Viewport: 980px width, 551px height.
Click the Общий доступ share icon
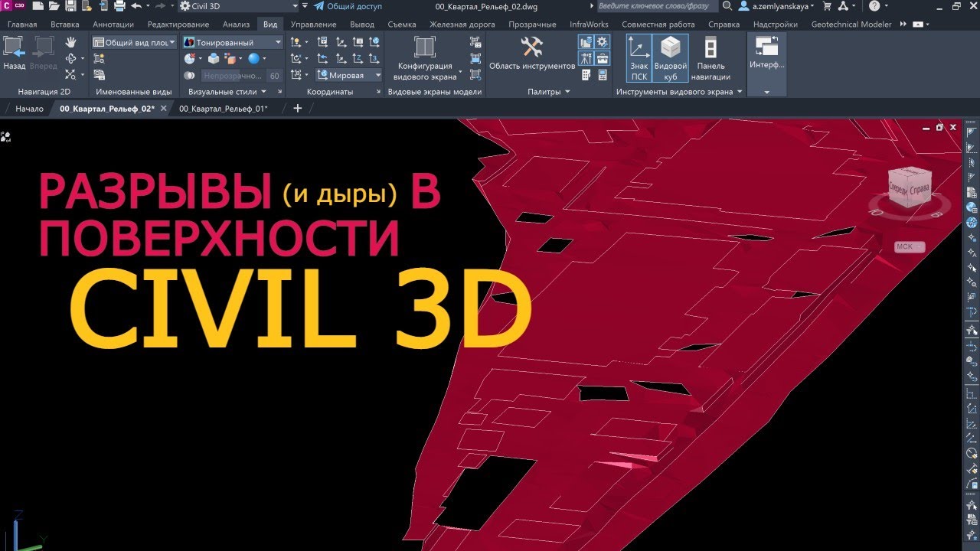click(348, 6)
